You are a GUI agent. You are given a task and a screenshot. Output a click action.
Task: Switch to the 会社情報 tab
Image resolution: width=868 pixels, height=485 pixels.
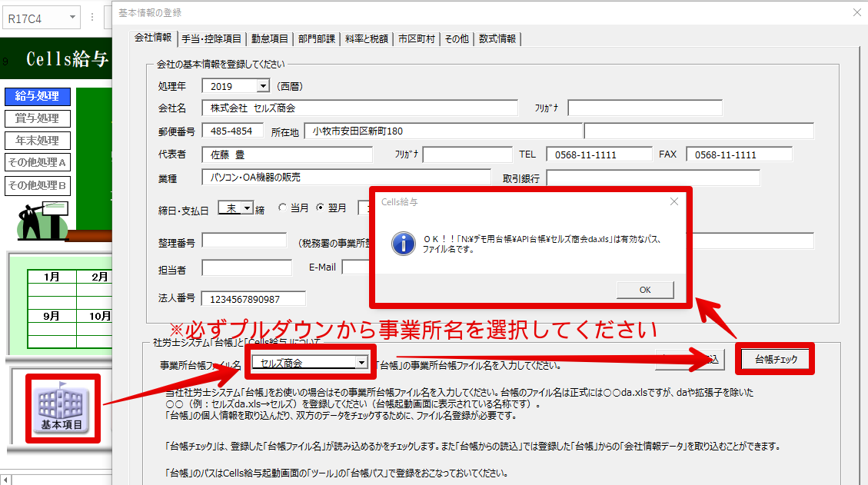[153, 38]
